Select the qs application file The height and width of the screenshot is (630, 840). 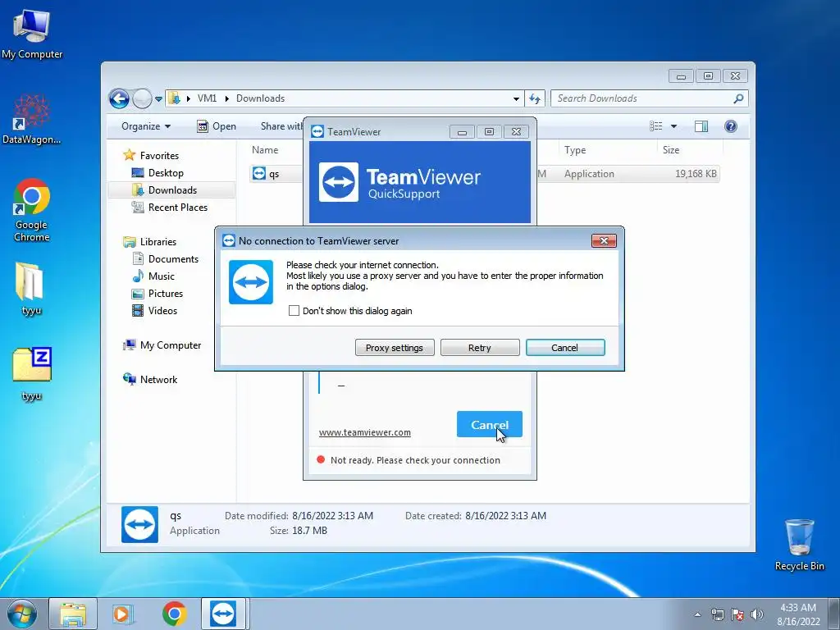[x=274, y=174]
